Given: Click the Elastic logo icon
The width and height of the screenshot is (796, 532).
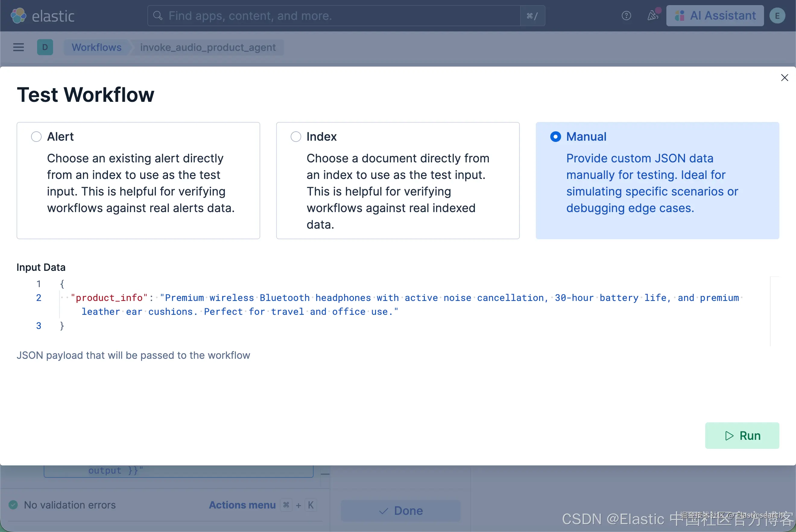Looking at the screenshot, I should tap(18, 16).
